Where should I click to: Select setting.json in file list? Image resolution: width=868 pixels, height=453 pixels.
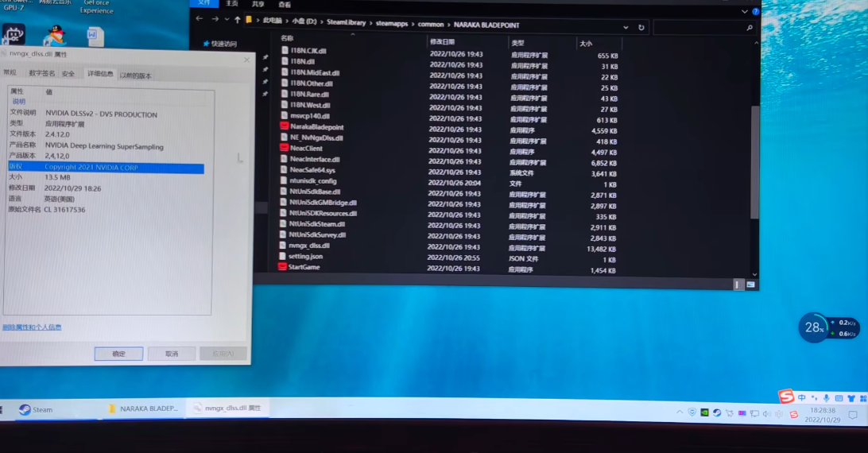point(300,257)
